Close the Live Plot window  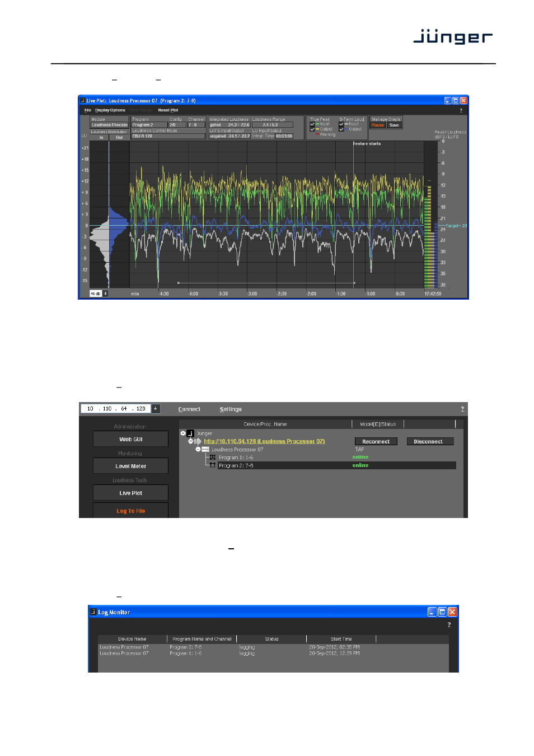463,101
